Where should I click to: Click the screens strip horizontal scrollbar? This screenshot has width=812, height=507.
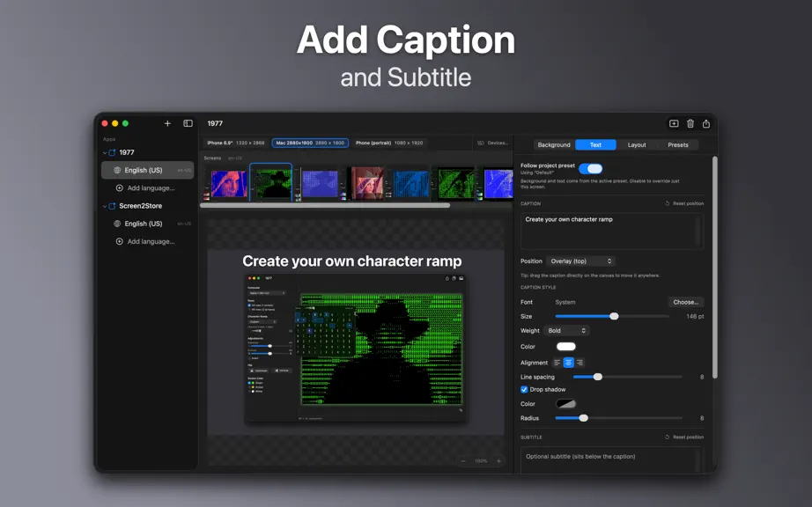point(325,205)
